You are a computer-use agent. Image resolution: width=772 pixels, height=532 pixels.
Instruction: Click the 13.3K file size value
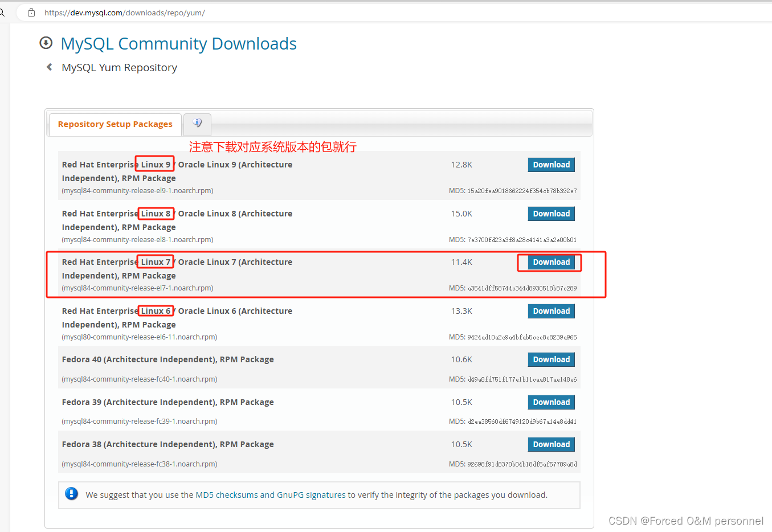[x=461, y=311]
